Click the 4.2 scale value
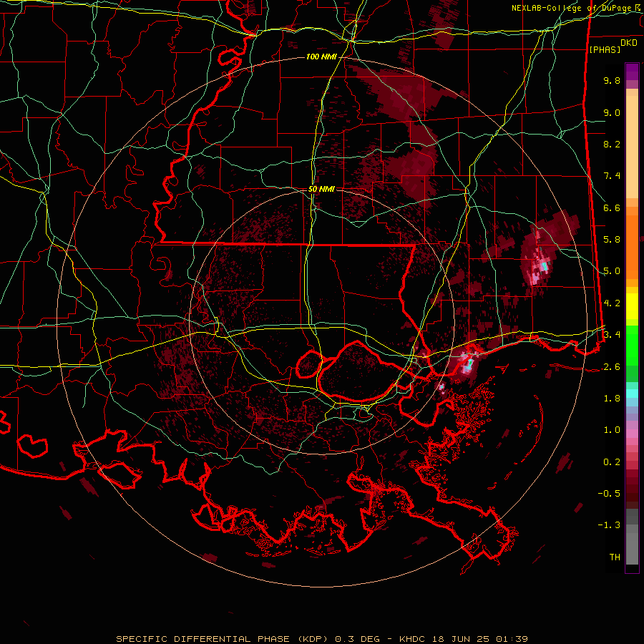Screen dimensions: 644x644 [x=612, y=303]
